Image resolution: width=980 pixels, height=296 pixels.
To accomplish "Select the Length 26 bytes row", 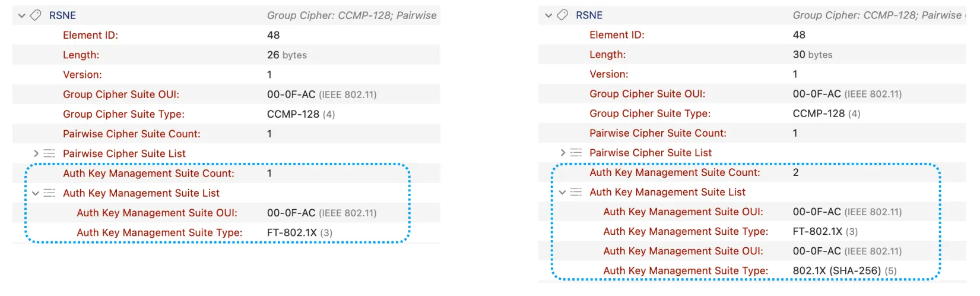I will 226,55.
